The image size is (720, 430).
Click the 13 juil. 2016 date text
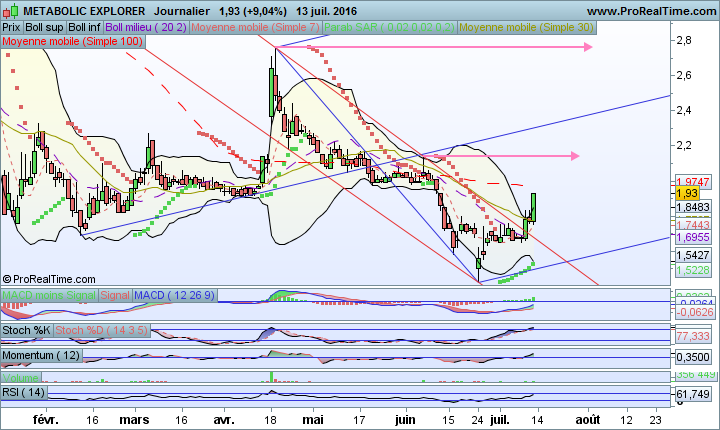coord(326,11)
